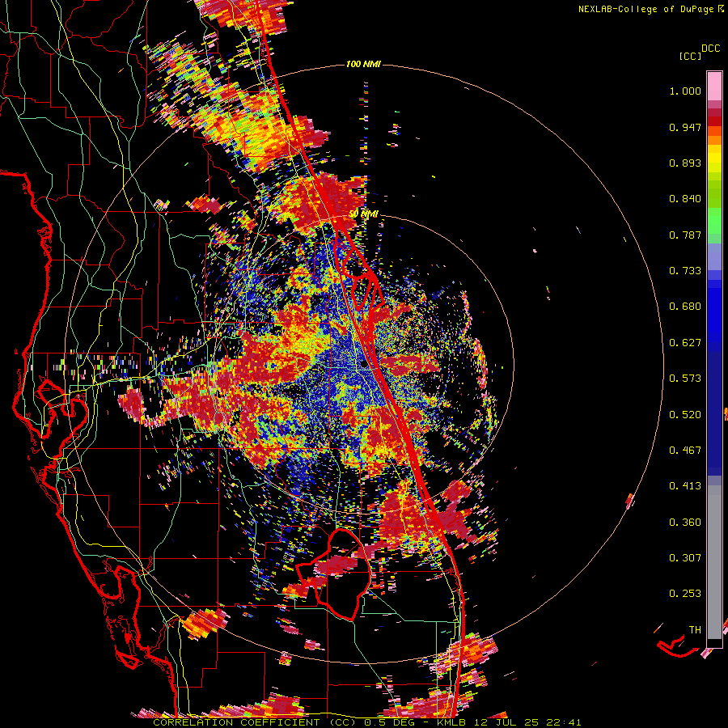
Task: Pick the bright green color bar segment
Action: (x=714, y=221)
